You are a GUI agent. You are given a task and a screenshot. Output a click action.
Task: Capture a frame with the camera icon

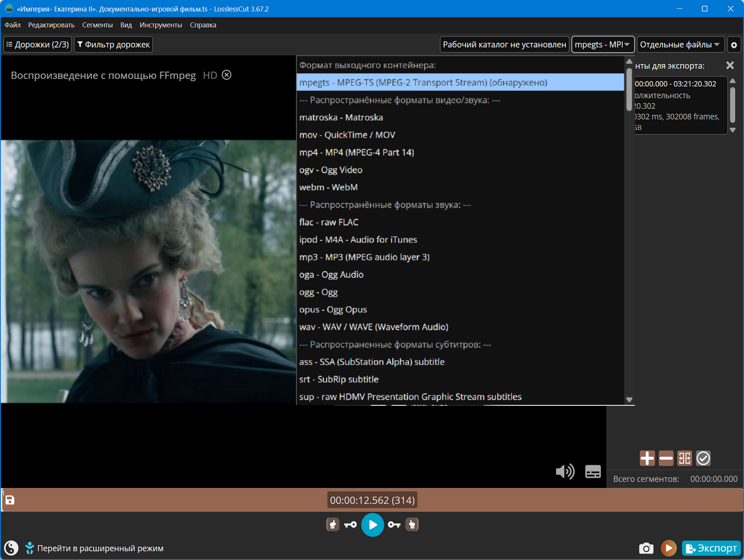pyautogui.click(x=646, y=548)
